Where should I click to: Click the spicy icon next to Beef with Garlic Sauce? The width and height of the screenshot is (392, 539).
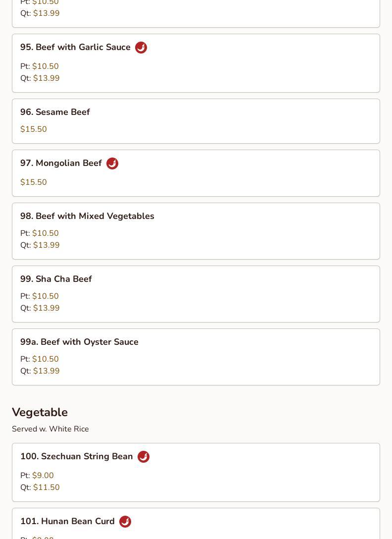pos(141,48)
